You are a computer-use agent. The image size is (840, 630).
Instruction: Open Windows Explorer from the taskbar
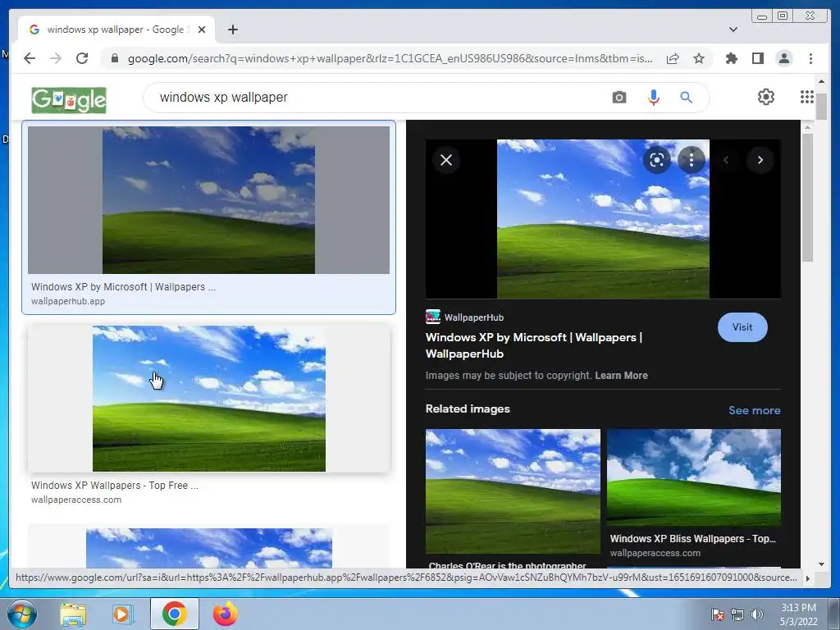(x=73, y=614)
